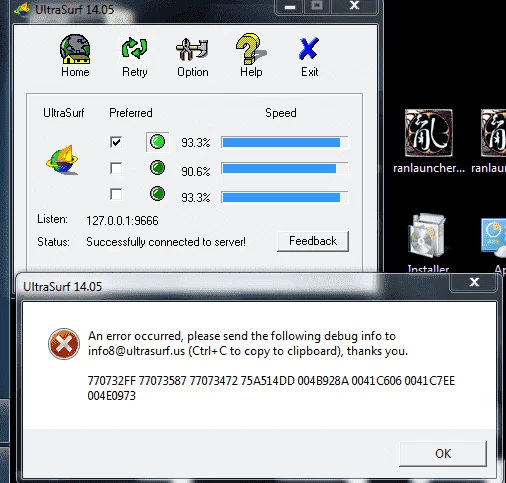Click the red error icon in dialog

coord(64,344)
